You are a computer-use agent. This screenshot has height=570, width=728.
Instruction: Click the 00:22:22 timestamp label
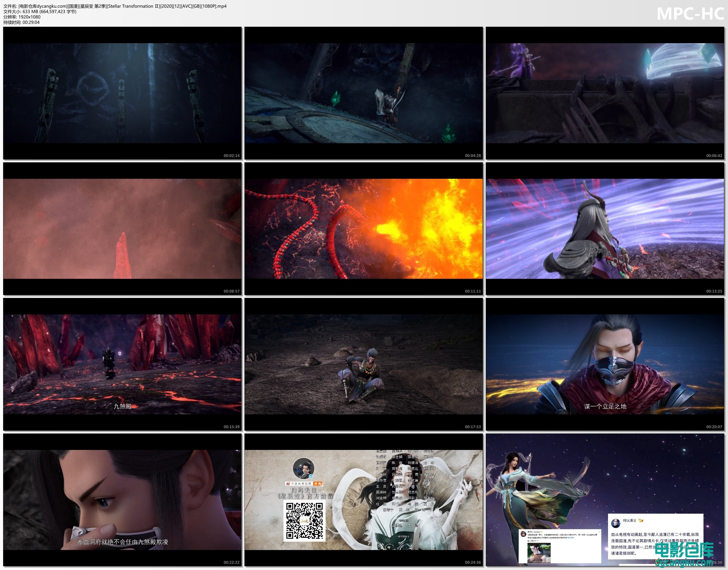(x=231, y=562)
